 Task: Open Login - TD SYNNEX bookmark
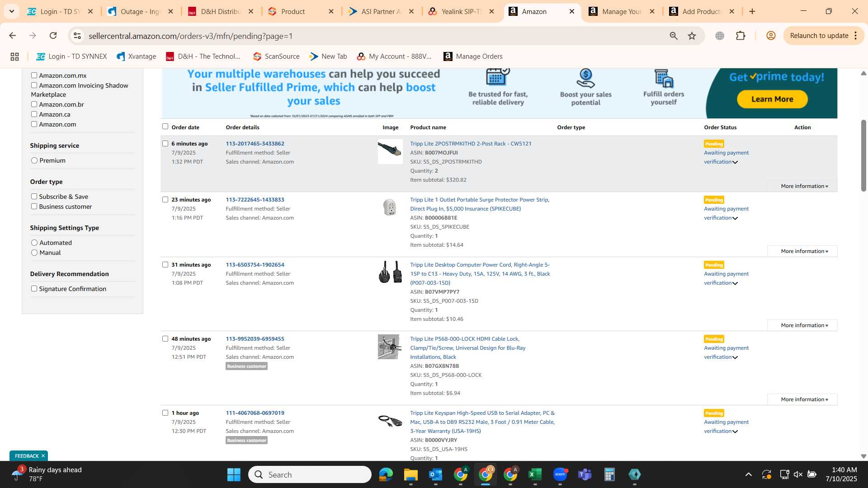71,56
